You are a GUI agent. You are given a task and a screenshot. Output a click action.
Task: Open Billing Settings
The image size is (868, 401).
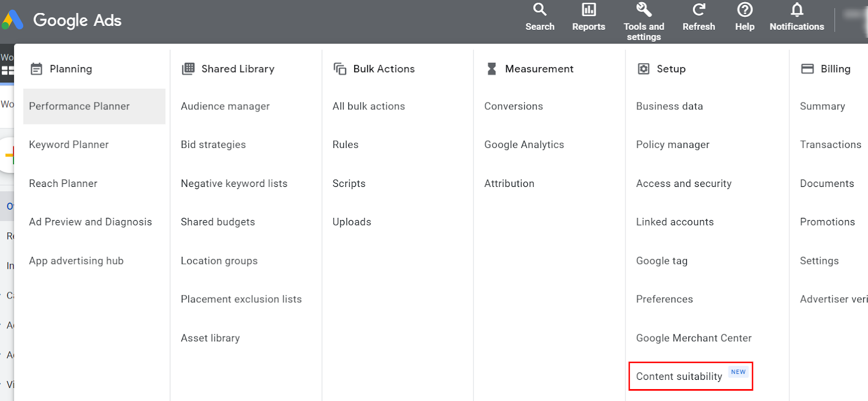click(819, 261)
